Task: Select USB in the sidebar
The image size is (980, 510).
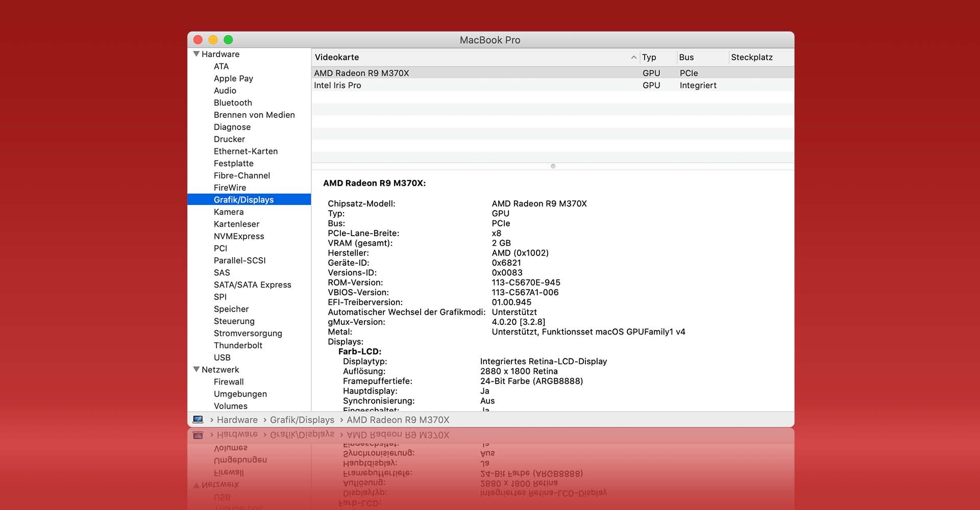Action: (222, 358)
